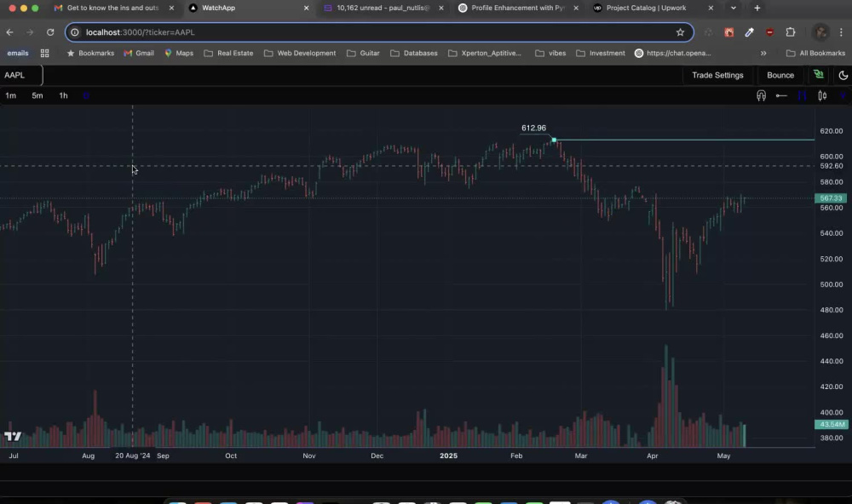Image resolution: width=852 pixels, height=504 pixels.
Task: Click the blue circle timeframe indicator
Action: (86, 95)
